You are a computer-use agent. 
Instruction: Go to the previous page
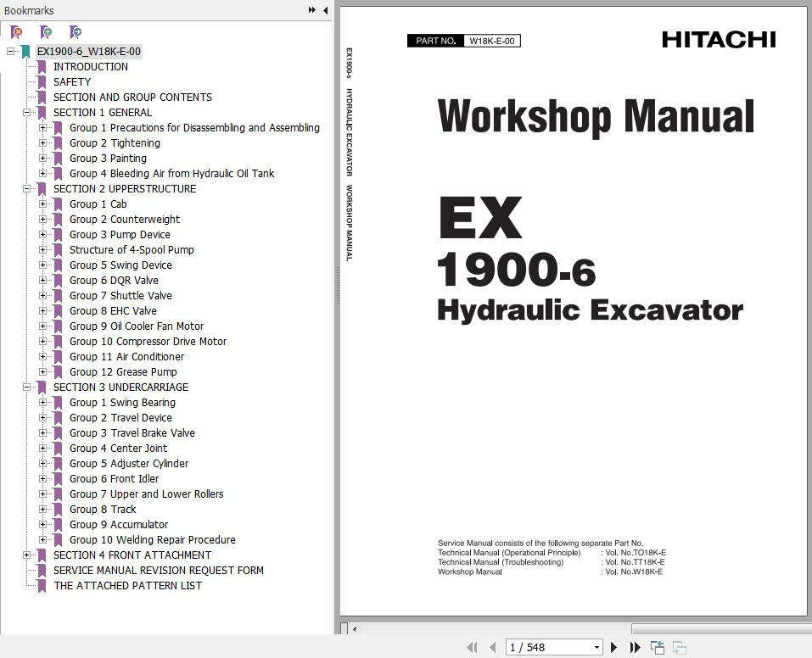[492, 647]
